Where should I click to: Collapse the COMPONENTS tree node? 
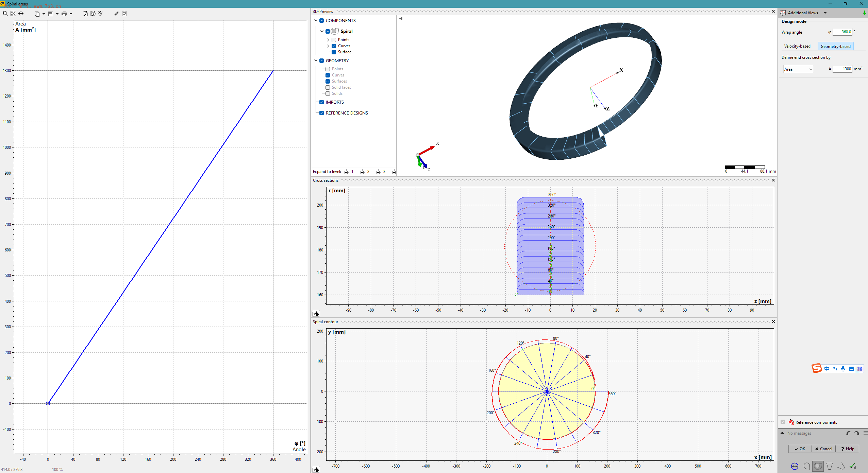(x=316, y=20)
